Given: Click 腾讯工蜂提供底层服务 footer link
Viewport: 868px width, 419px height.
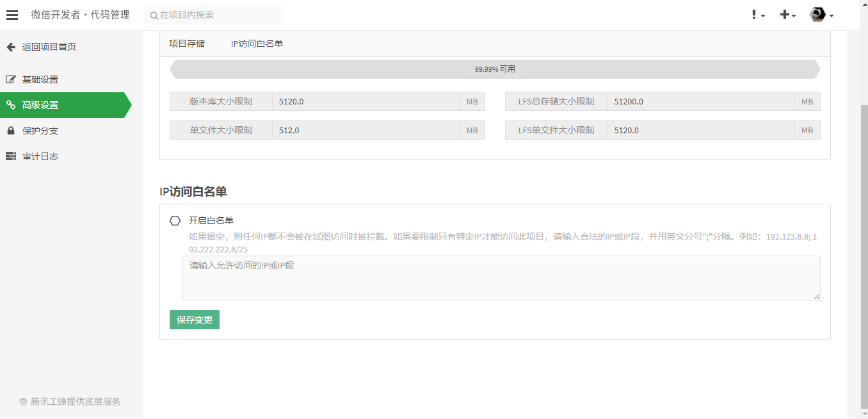Looking at the screenshot, I should pyautogui.click(x=76, y=402).
